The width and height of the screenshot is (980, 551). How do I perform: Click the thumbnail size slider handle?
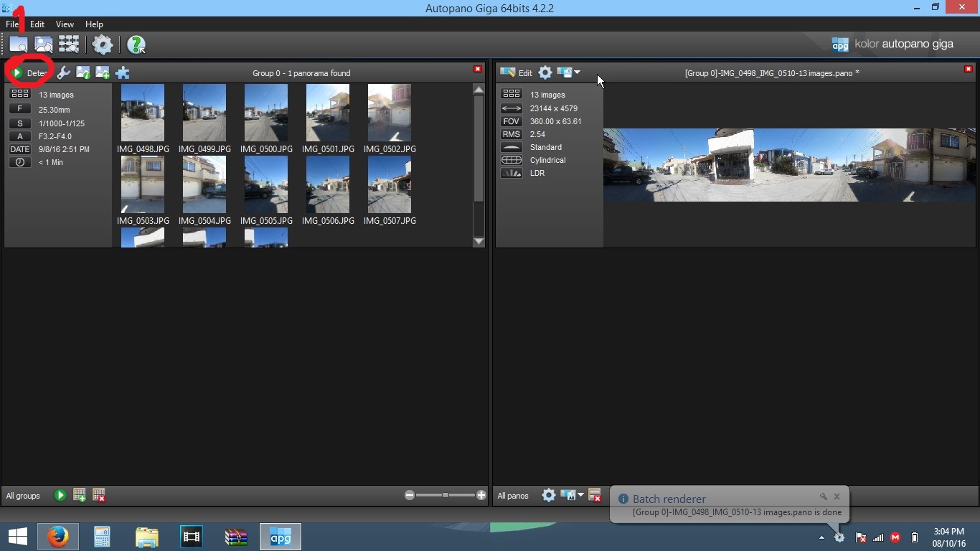tap(446, 495)
